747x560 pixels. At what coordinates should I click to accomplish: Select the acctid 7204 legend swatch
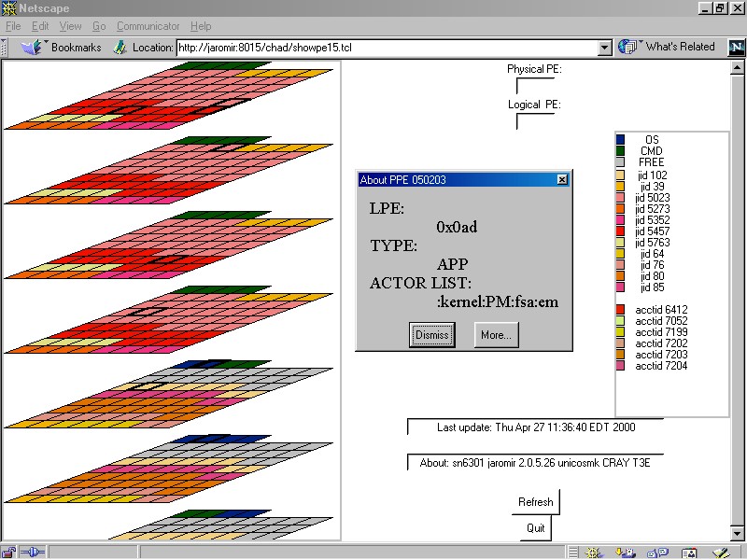[x=620, y=365]
